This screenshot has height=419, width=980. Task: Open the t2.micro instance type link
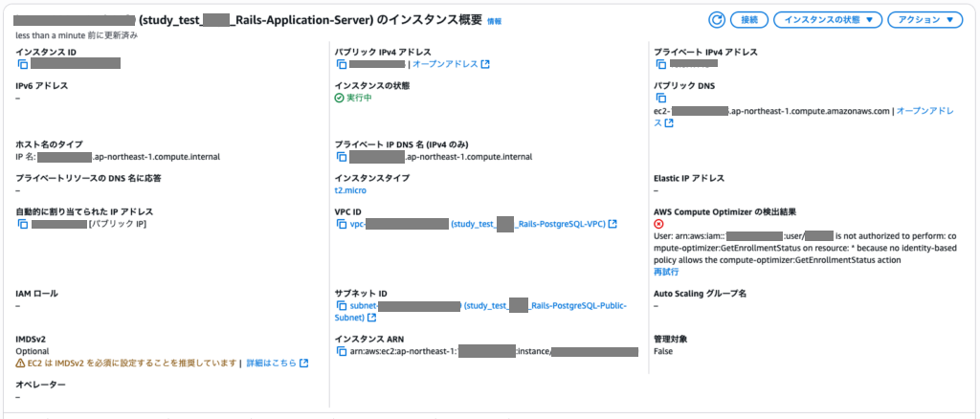click(x=350, y=190)
